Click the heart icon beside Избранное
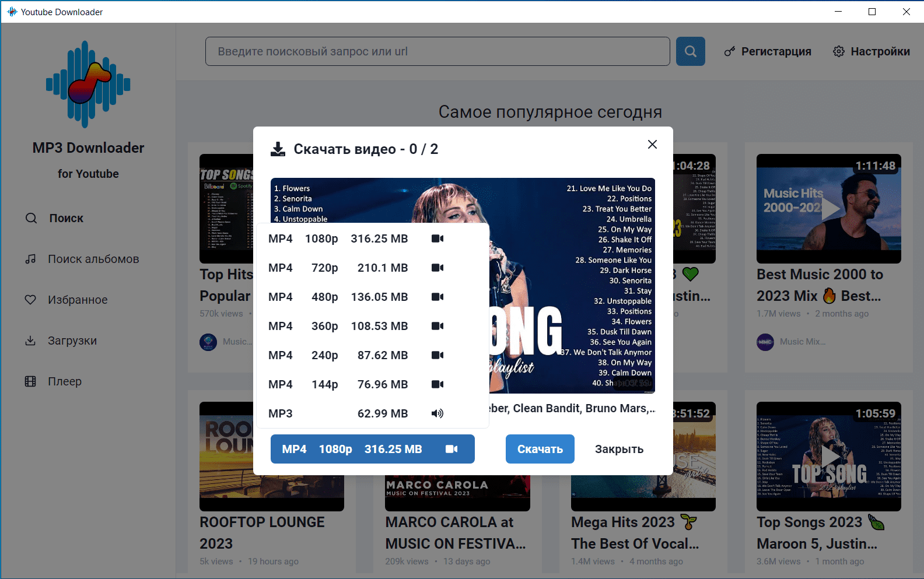The width and height of the screenshot is (924, 579). pyautogui.click(x=31, y=300)
